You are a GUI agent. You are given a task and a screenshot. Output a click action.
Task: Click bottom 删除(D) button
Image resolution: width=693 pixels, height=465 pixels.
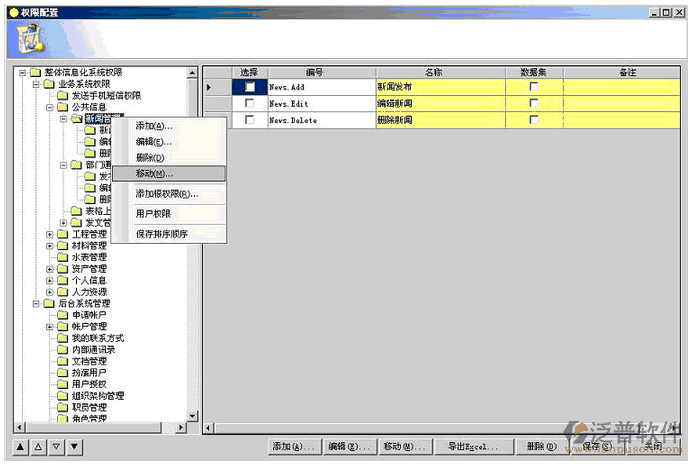541,447
